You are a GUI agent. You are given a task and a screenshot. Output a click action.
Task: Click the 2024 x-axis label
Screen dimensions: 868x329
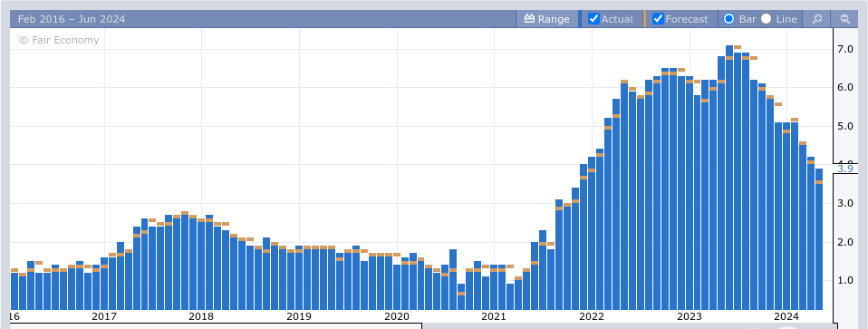coord(786,316)
